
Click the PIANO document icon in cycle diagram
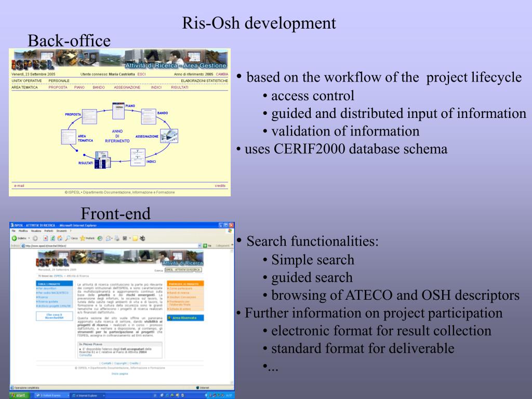118,111
